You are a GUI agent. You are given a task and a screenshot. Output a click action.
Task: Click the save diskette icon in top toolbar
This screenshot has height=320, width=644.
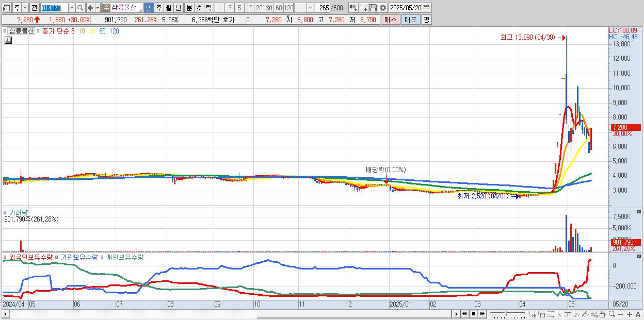point(373,8)
